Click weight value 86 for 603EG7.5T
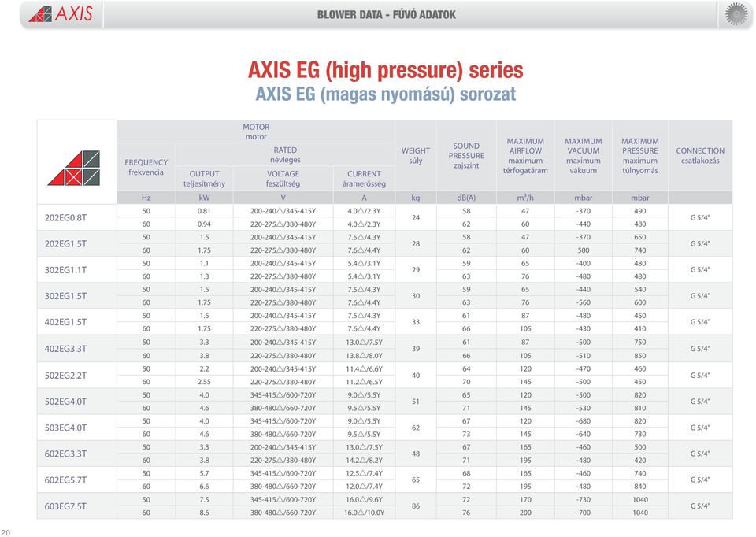Screen dimensions: 756x537 coord(416,506)
